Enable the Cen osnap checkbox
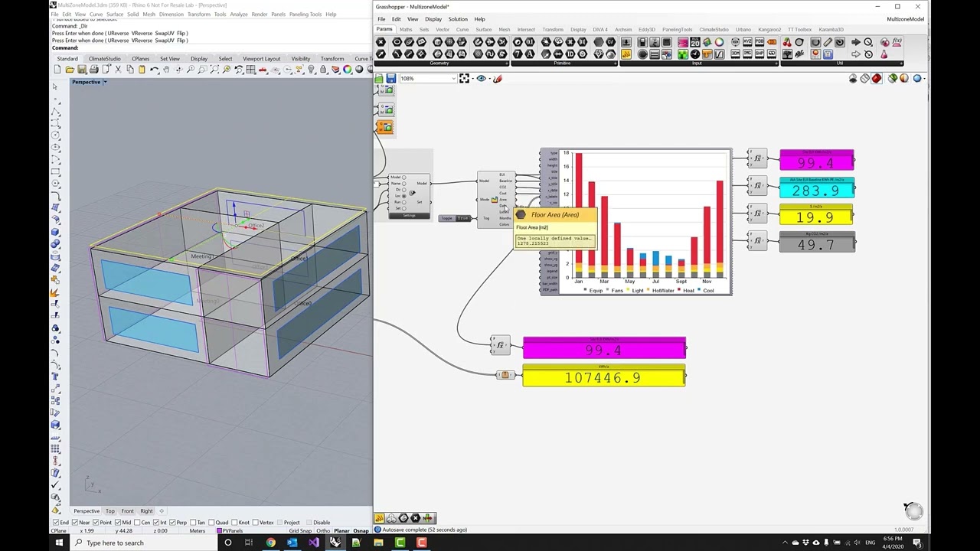Image resolution: width=980 pixels, height=551 pixels. tap(137, 522)
